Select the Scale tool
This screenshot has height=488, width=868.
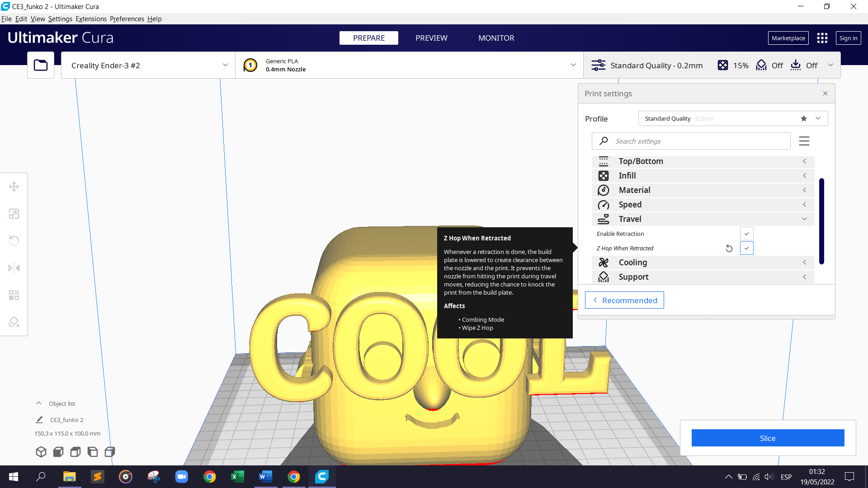pyautogui.click(x=14, y=213)
